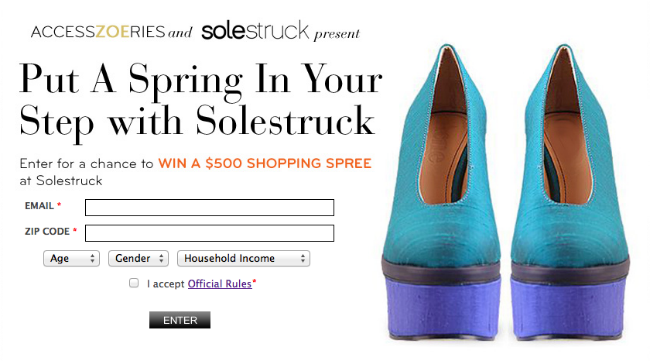
Task: Focus the ZIP CODE input field
Action: coord(209,233)
